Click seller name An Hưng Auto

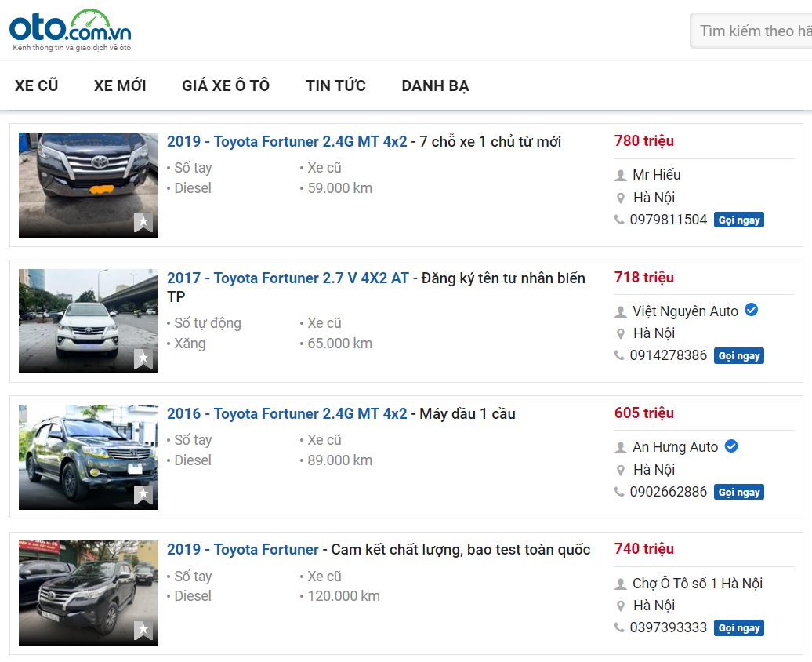pos(676,447)
